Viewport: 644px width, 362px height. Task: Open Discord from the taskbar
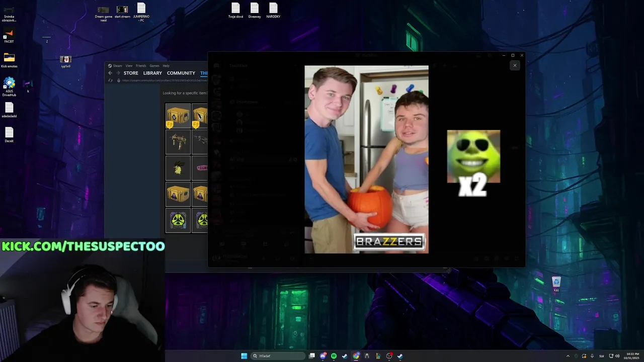pyautogui.click(x=323, y=356)
